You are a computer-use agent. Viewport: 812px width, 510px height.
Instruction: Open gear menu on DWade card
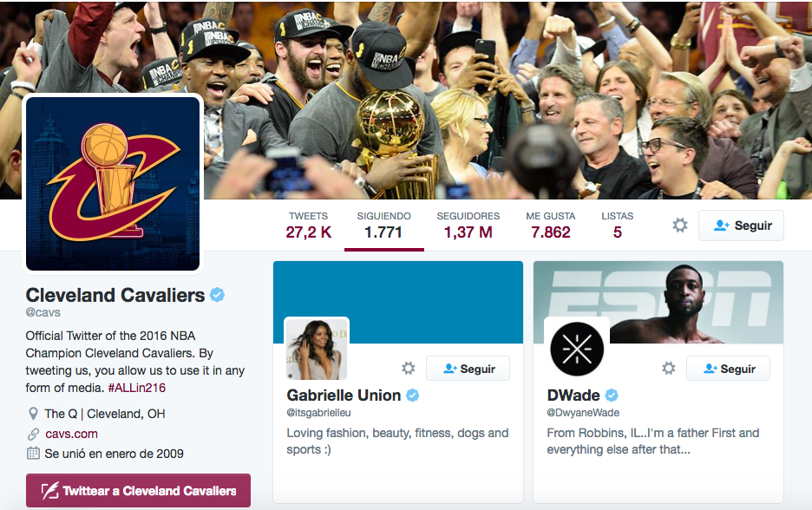669,368
